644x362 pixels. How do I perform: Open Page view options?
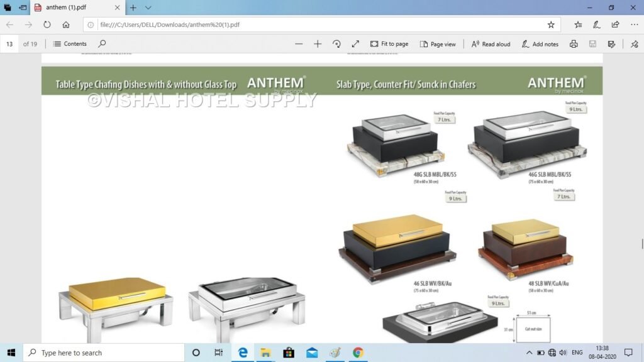438,44
